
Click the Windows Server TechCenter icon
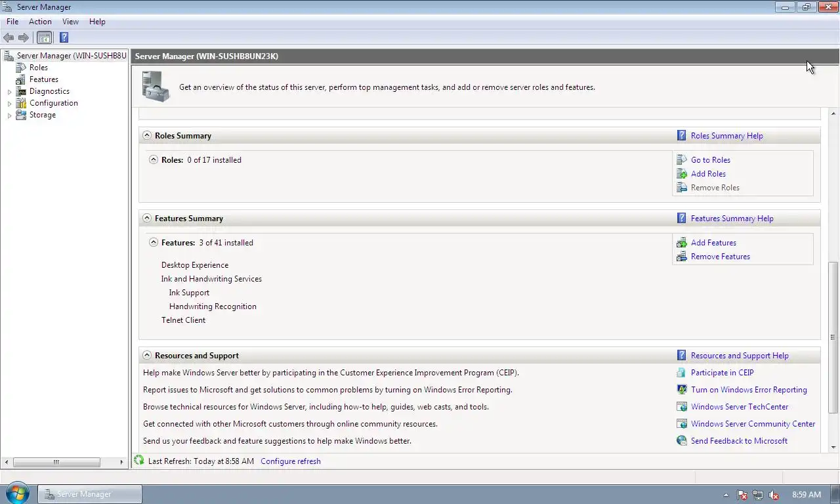click(682, 407)
